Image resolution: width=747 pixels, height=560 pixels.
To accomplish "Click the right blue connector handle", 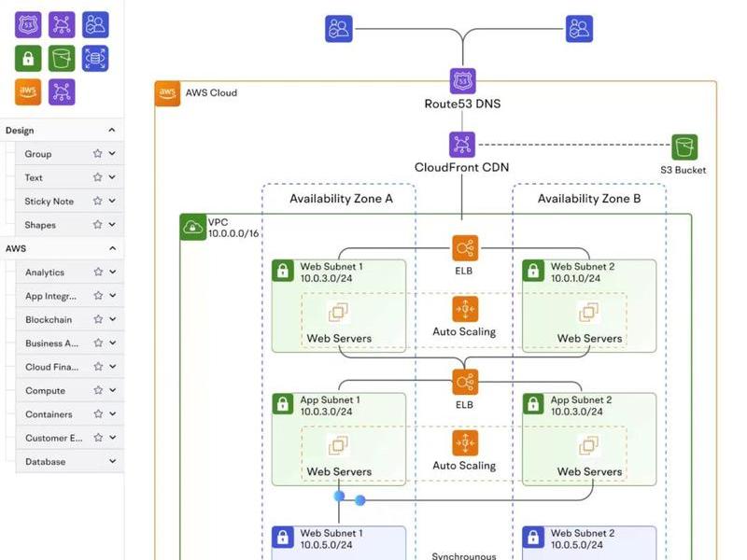I will [360, 500].
